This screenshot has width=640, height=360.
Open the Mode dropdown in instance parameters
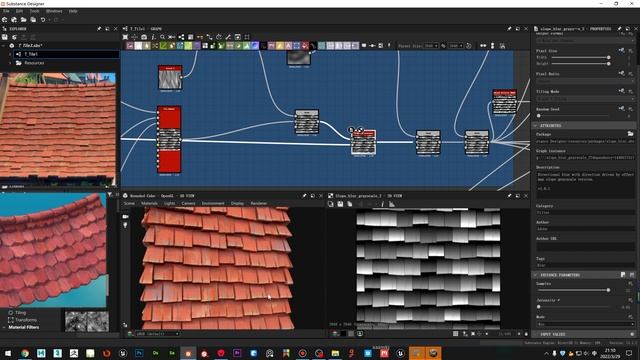click(x=584, y=324)
